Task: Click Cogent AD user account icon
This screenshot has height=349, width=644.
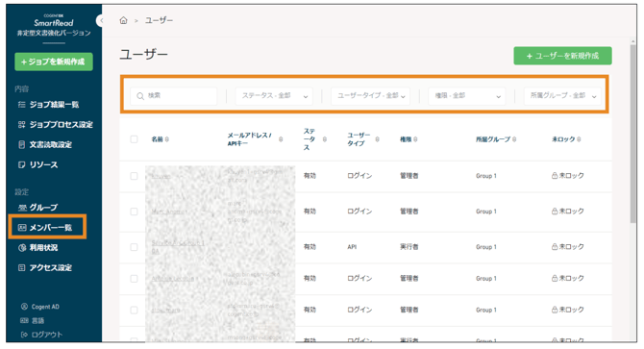Action: pyautogui.click(x=24, y=307)
